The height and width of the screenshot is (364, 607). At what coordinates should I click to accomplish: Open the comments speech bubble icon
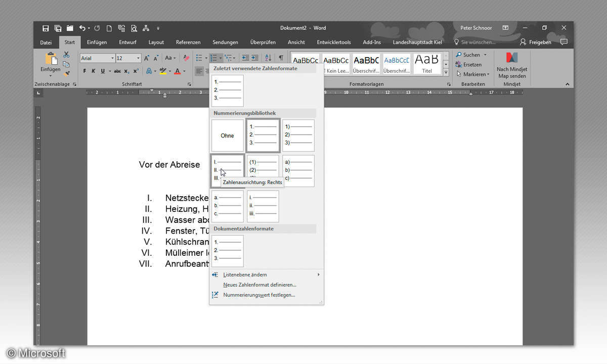coord(563,42)
